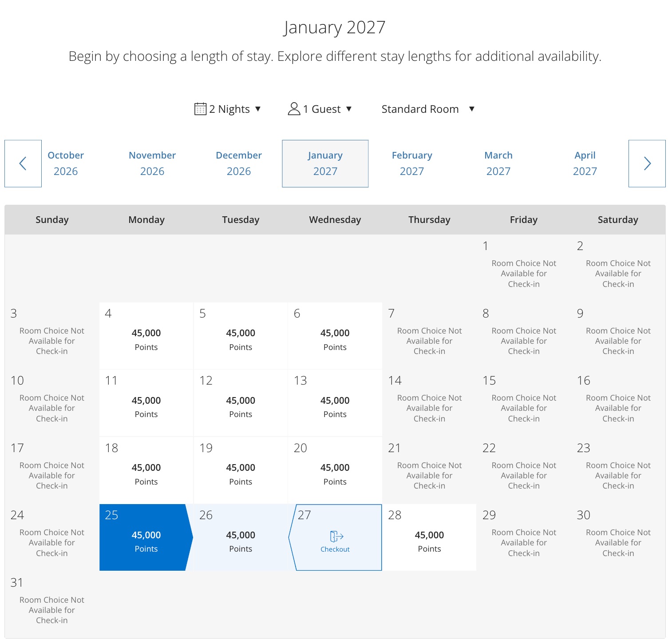Image resolution: width=672 pixels, height=644 pixels.
Task: Select the December 2026 month tab
Action: click(x=239, y=163)
